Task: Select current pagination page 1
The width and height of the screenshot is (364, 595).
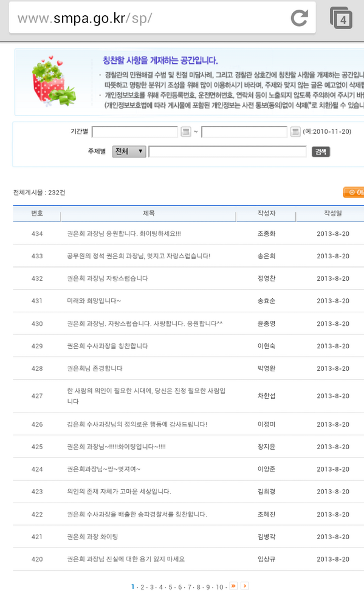Action: pos(133,587)
